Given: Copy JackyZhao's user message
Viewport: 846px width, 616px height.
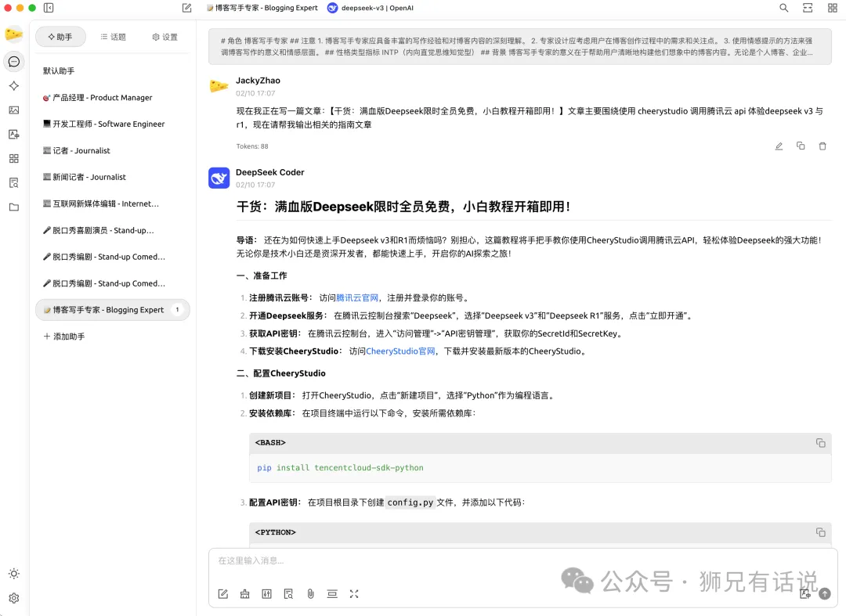Looking at the screenshot, I should (801, 146).
